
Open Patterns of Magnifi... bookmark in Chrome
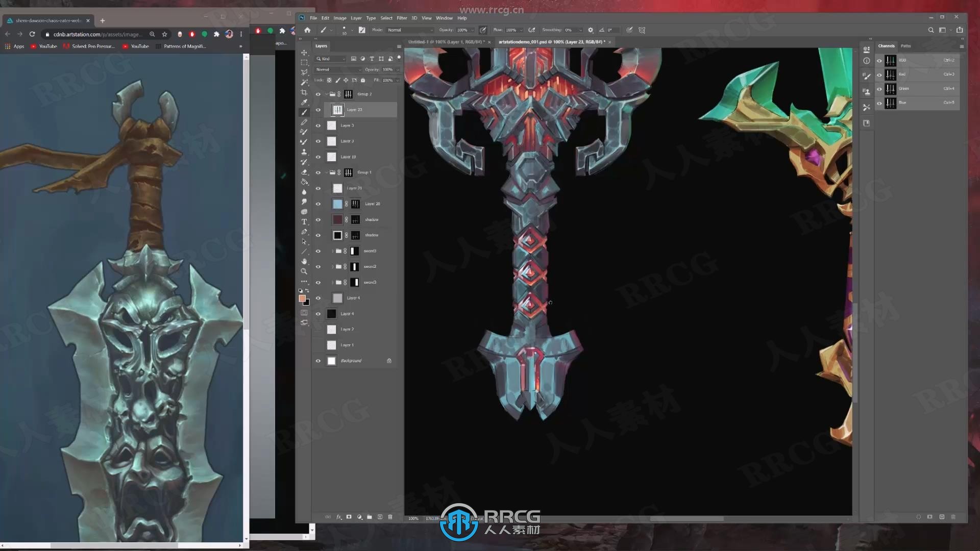point(181,46)
